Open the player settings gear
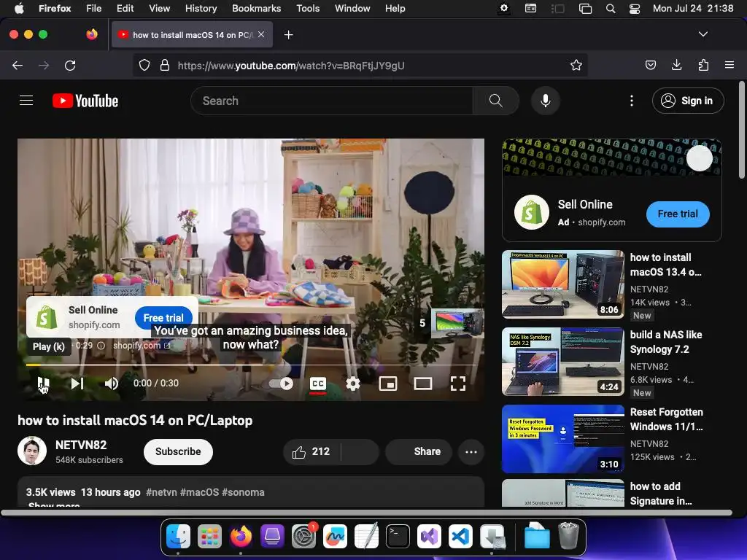This screenshot has height=560, width=747. pyautogui.click(x=352, y=384)
